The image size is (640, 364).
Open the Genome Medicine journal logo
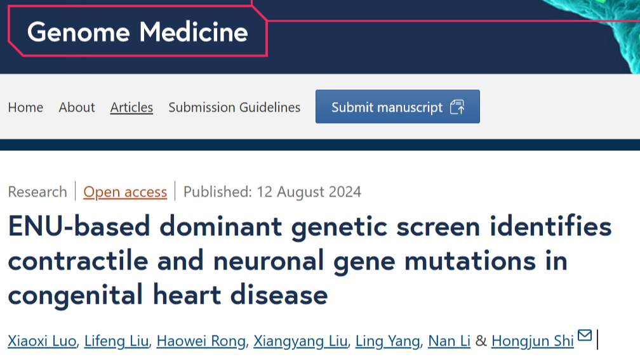138,32
